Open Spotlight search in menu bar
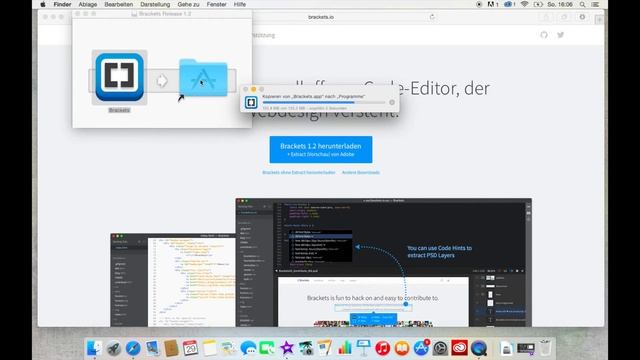Viewport: 640px width, 360px height. [582, 4]
